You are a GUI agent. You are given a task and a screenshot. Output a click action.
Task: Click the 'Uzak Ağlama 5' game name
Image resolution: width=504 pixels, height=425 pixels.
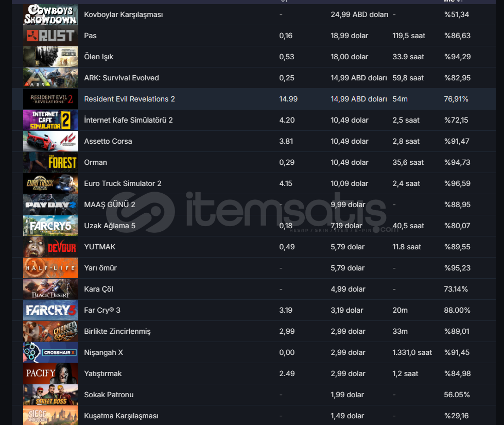pyautogui.click(x=110, y=226)
